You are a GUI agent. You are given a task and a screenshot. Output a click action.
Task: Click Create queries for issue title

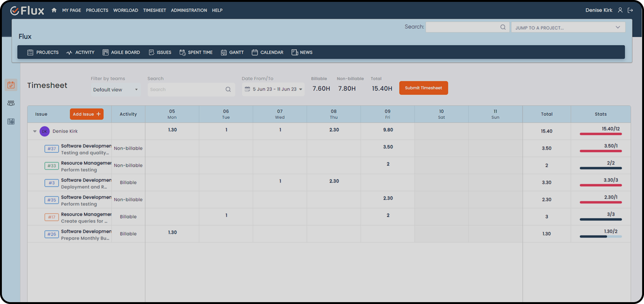click(x=84, y=221)
